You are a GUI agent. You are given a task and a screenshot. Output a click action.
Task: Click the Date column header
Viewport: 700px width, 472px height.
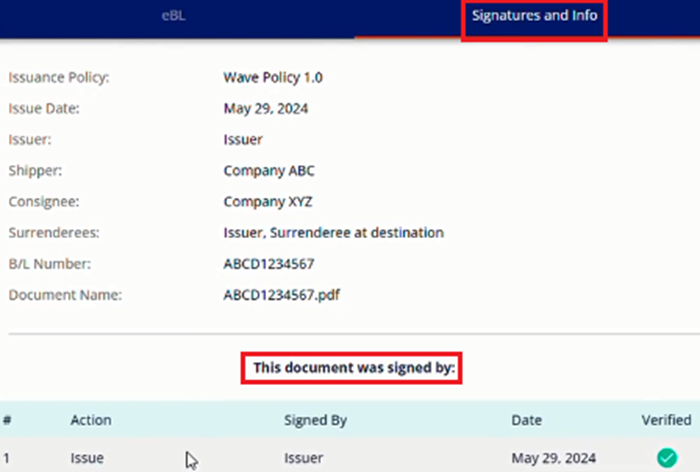click(526, 420)
